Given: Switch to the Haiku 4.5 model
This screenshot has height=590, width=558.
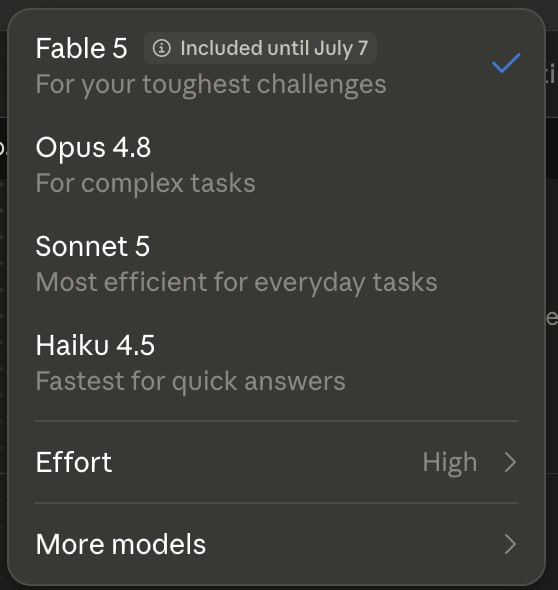Looking at the screenshot, I should (x=277, y=363).
